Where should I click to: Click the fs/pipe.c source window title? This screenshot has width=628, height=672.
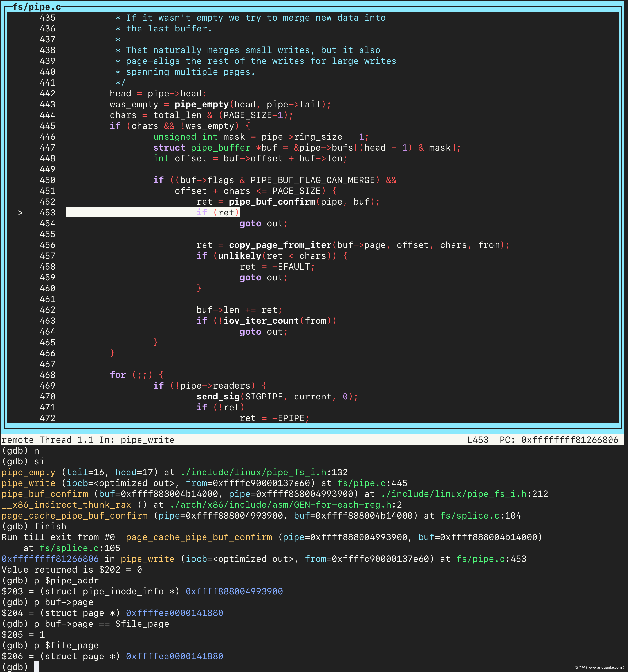click(x=36, y=7)
